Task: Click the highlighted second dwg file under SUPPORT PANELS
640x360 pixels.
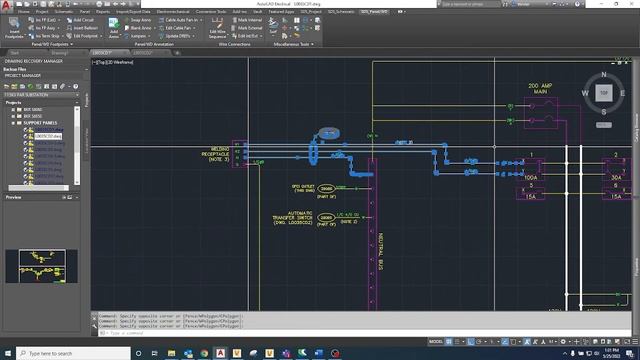Action: (48, 136)
